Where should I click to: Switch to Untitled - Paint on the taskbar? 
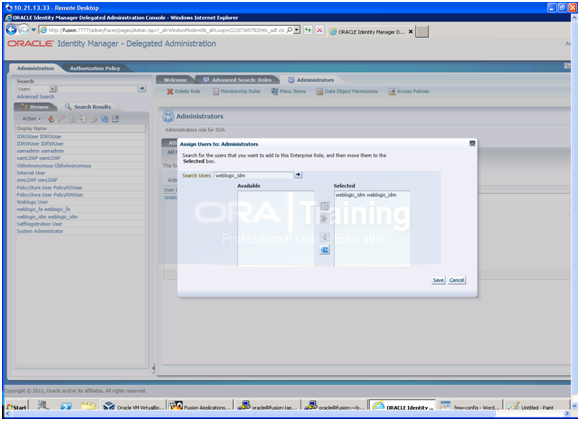(536, 407)
